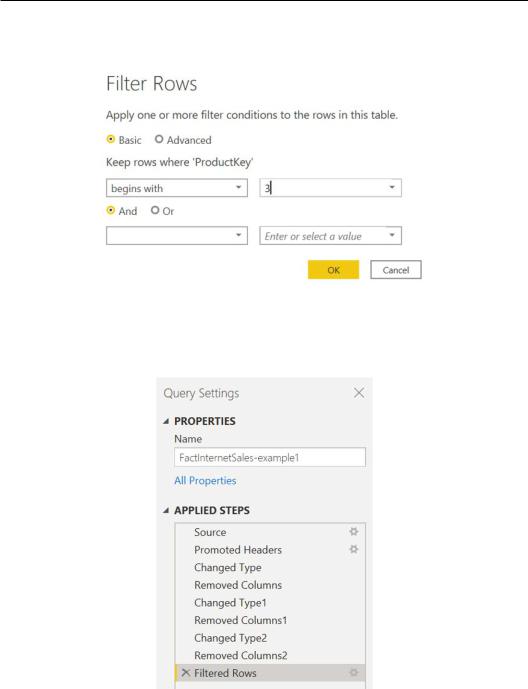Image resolution: width=528 pixels, height=689 pixels.
Task: Confirm the filter with OK
Action: tap(333, 270)
